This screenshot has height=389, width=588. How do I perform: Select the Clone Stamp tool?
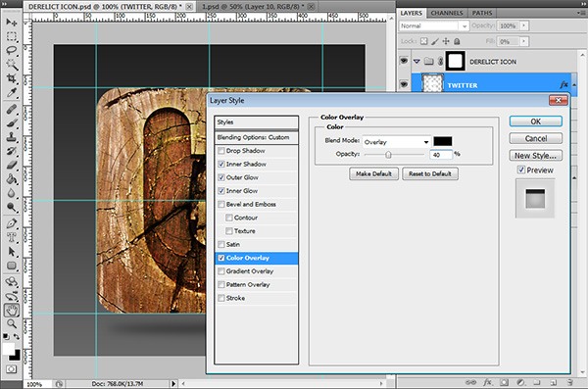pyautogui.click(x=11, y=137)
